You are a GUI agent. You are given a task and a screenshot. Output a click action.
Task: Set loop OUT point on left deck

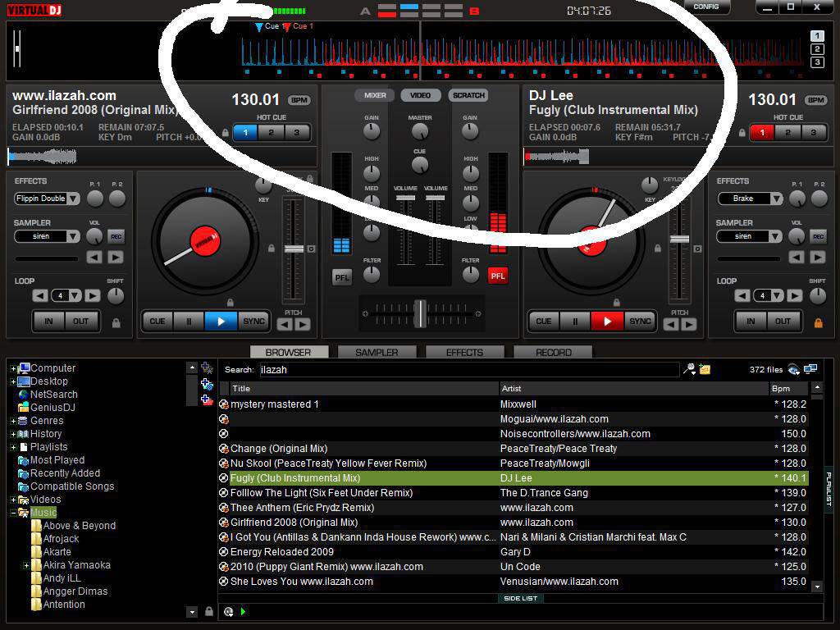pos(81,322)
